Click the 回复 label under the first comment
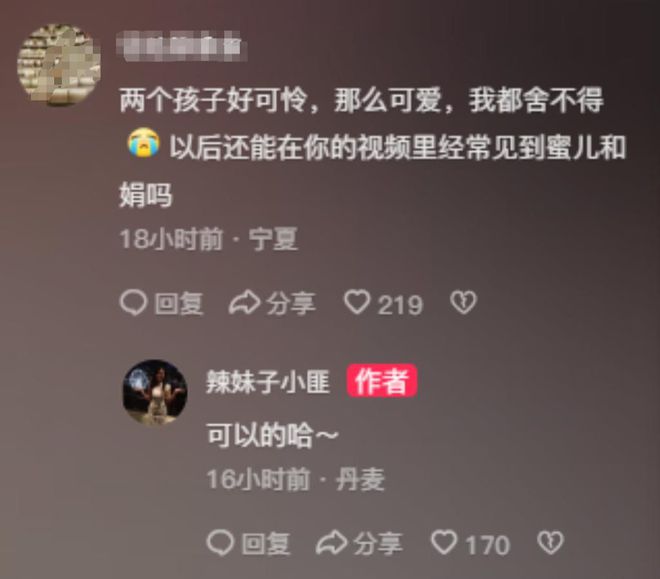 pyautogui.click(x=179, y=304)
